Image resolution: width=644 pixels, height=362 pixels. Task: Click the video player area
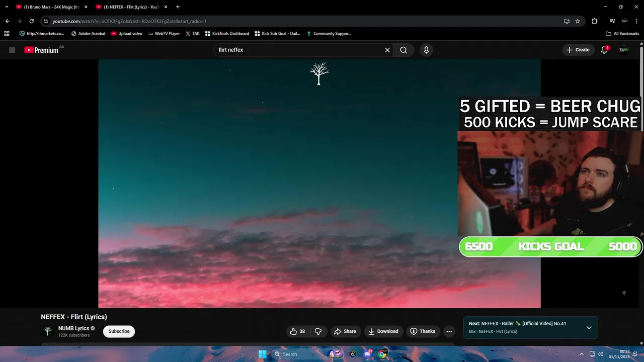coord(319,184)
